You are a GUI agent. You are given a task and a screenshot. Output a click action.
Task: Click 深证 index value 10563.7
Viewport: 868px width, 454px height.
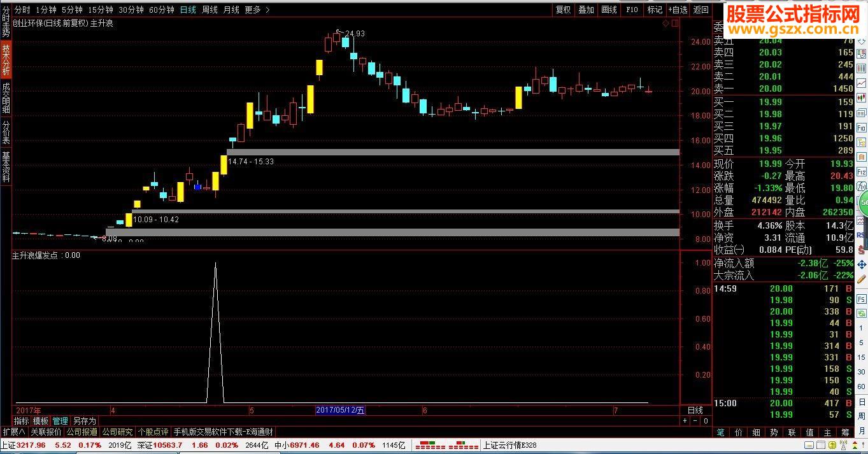click(168, 445)
